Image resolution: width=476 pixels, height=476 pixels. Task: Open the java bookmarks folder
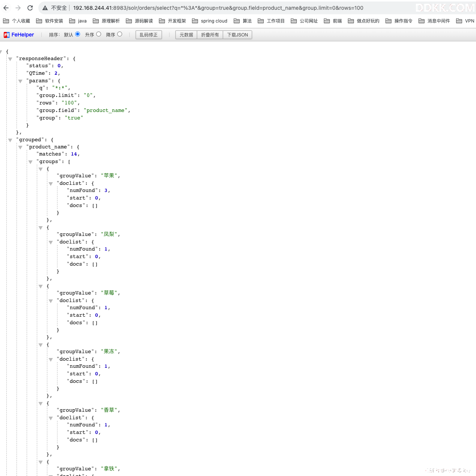[x=78, y=21]
